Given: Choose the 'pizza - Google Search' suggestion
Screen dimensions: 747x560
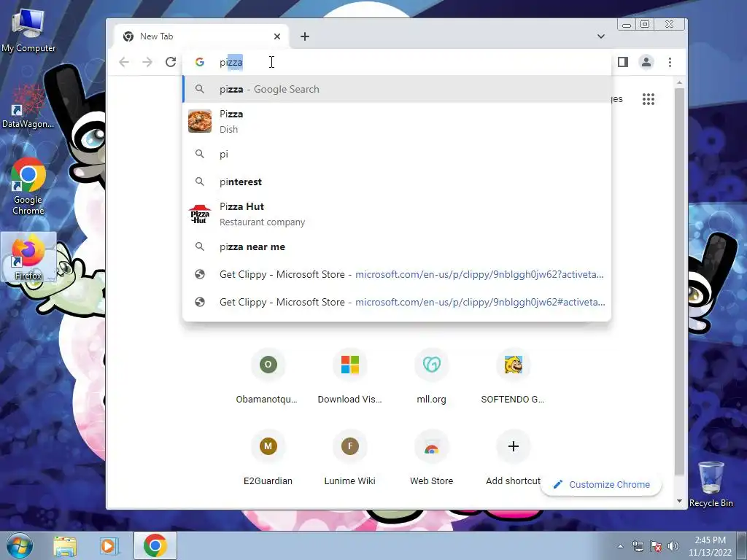Looking at the screenshot, I should coord(396,89).
